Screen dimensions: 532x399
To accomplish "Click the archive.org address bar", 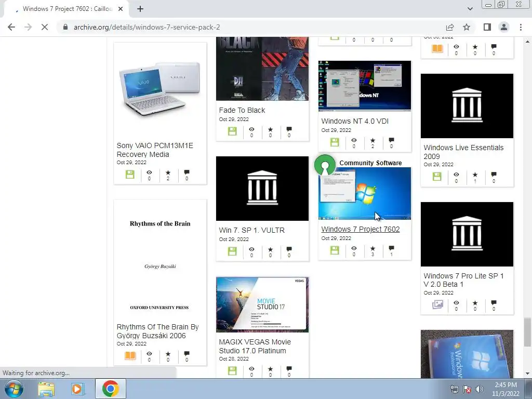I will 251,27.
